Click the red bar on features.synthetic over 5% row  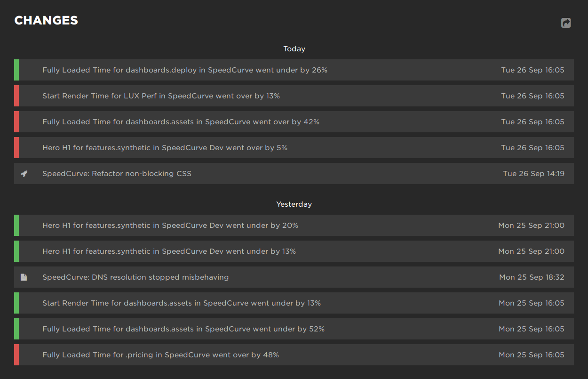coord(16,147)
